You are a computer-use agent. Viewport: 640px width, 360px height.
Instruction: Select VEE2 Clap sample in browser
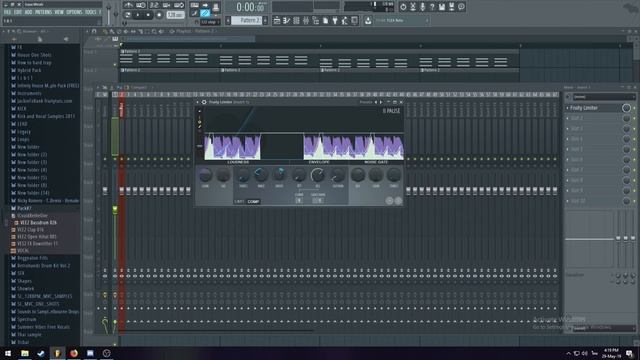pyautogui.click(x=31, y=230)
